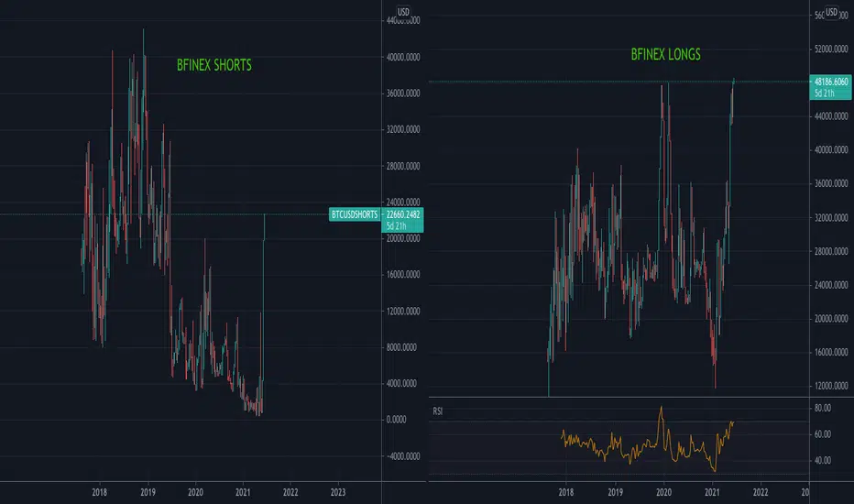Click 2018 on the longs time axis
The height and width of the screenshot is (504, 854).
566,493
